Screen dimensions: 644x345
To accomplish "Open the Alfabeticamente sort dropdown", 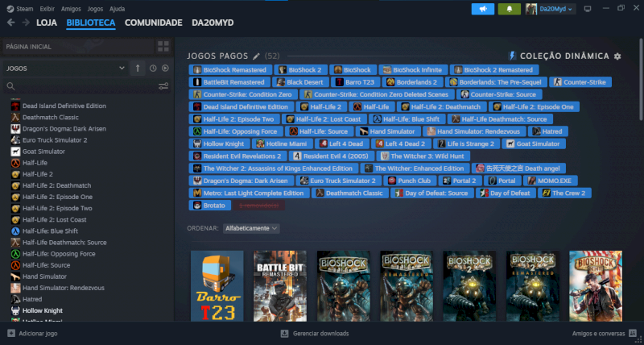I will tap(252, 228).
